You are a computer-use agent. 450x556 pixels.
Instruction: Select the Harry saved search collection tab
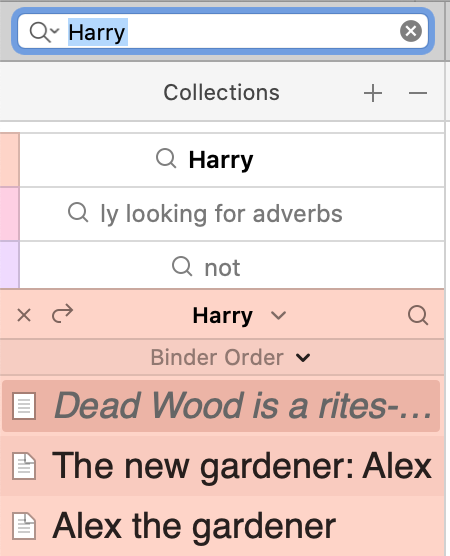point(232,160)
